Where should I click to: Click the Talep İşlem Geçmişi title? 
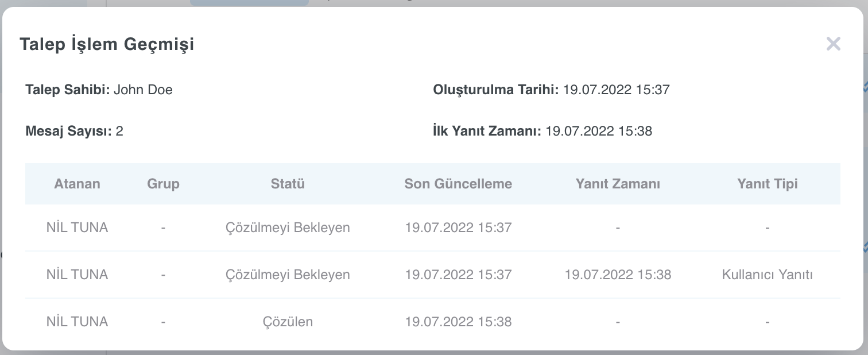click(x=107, y=44)
